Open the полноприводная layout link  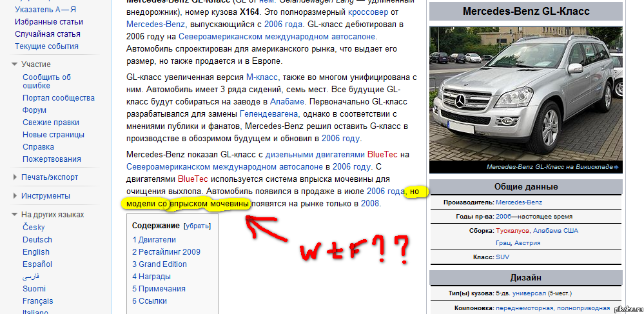pos(583,308)
